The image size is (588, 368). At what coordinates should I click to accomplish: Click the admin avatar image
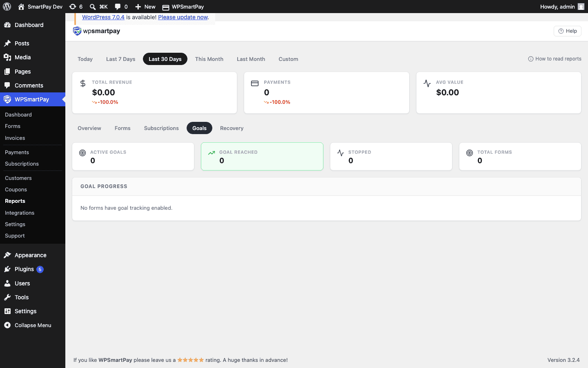[581, 7]
